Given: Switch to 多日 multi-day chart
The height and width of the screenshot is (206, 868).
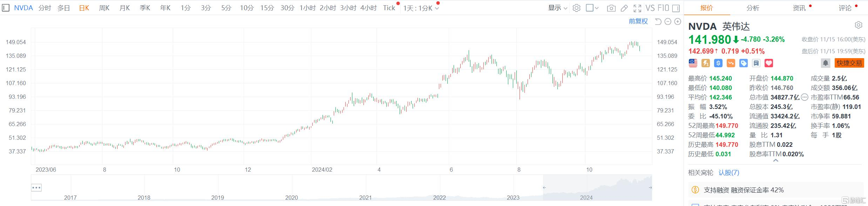Looking at the screenshot, I should point(64,8).
